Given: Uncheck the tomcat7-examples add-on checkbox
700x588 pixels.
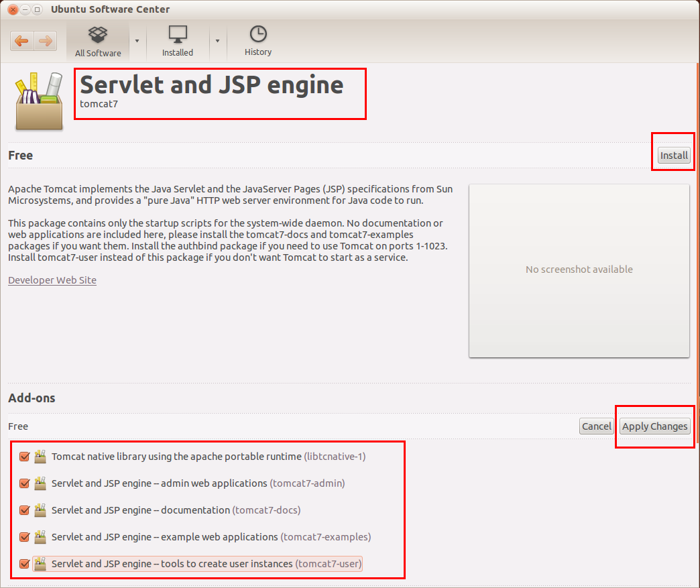Looking at the screenshot, I should pos(25,537).
